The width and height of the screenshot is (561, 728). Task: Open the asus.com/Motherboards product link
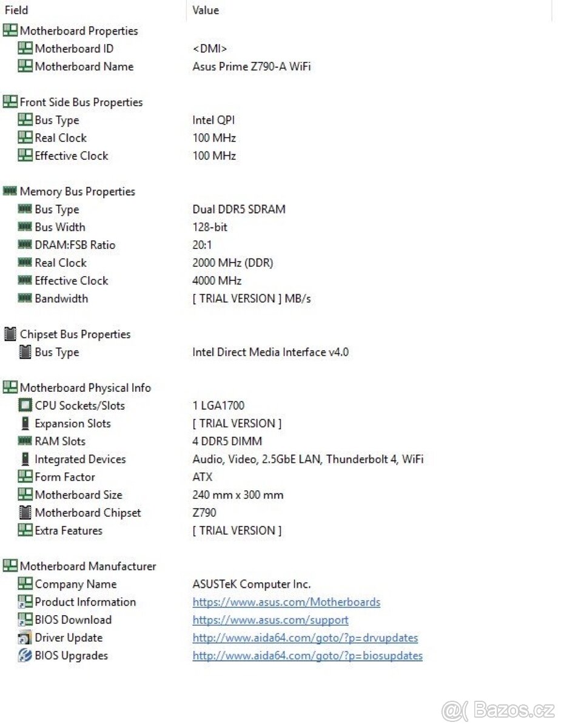click(286, 602)
